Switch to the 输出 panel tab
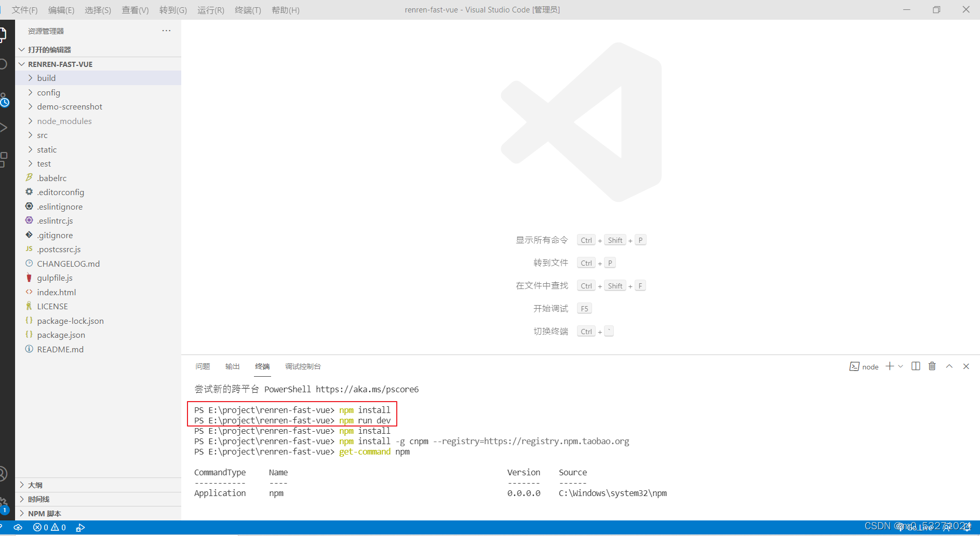This screenshot has height=536, width=980. pos(232,366)
